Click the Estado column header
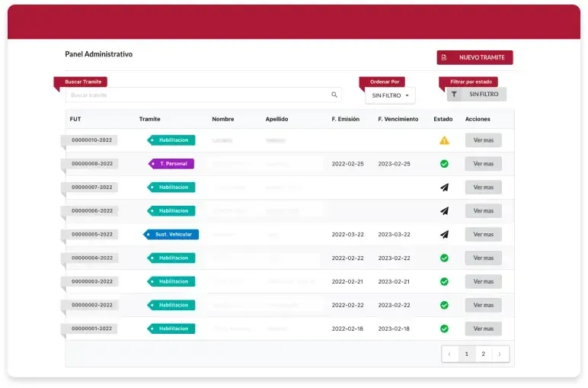This screenshot has width=588, height=388. [443, 119]
